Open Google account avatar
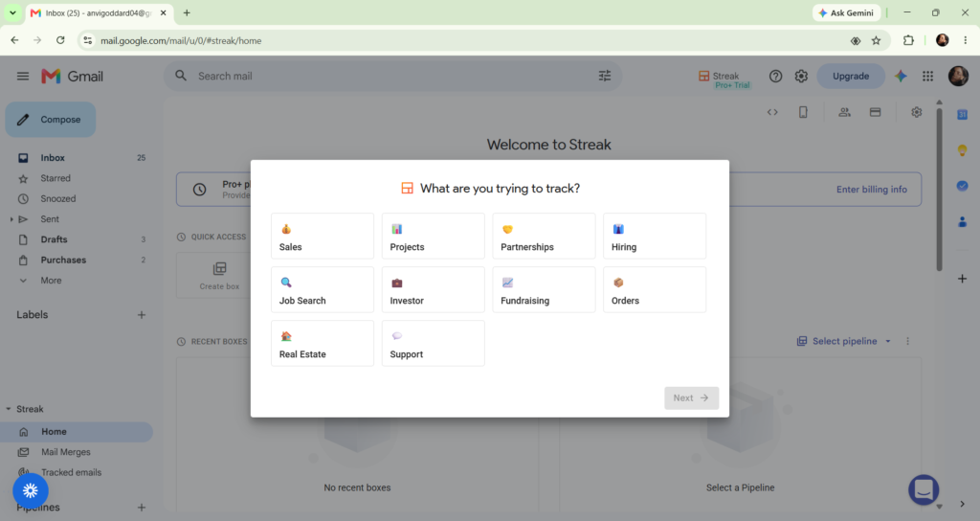This screenshot has height=521, width=980. [x=958, y=76]
